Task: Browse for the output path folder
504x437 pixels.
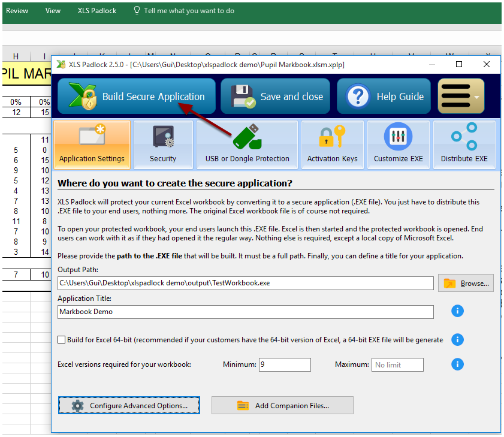Action: (x=466, y=284)
